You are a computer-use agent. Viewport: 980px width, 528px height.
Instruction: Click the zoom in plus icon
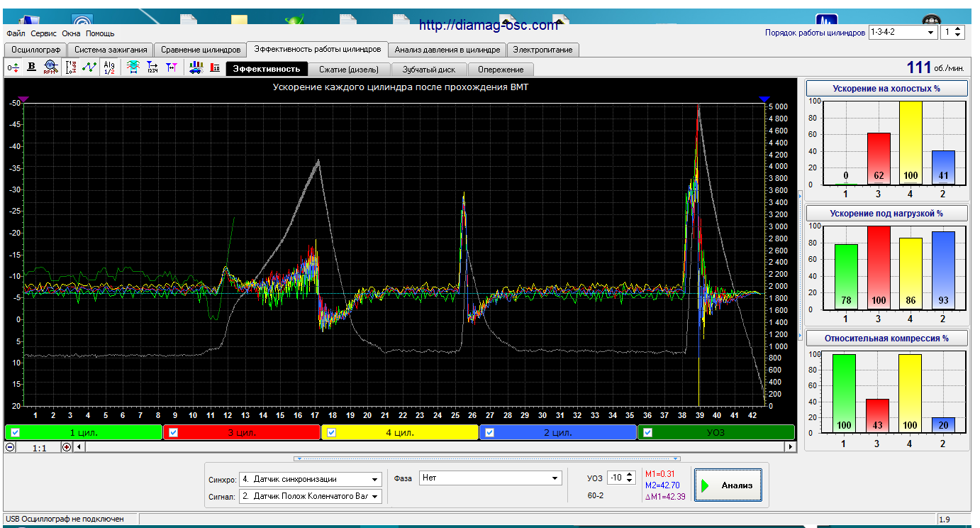pos(67,447)
